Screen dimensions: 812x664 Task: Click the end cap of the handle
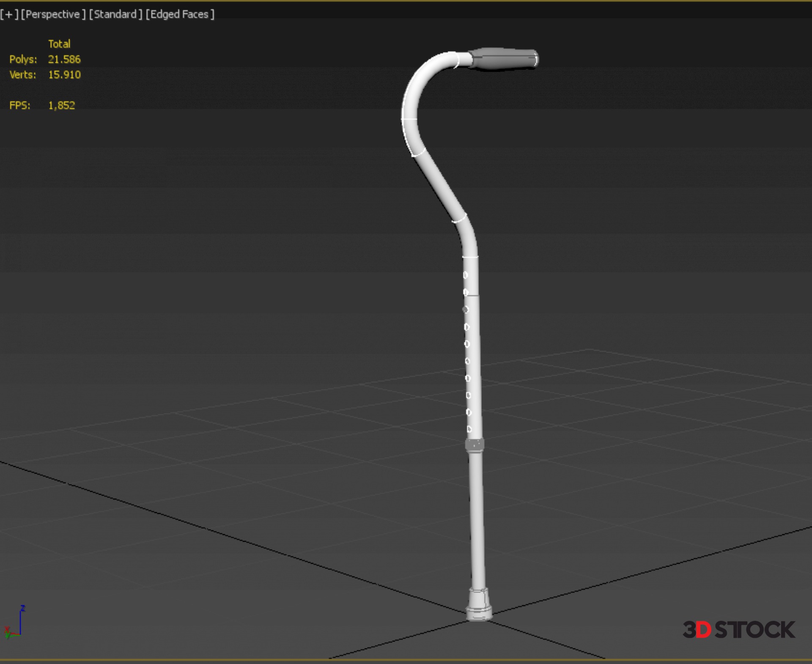click(535, 59)
